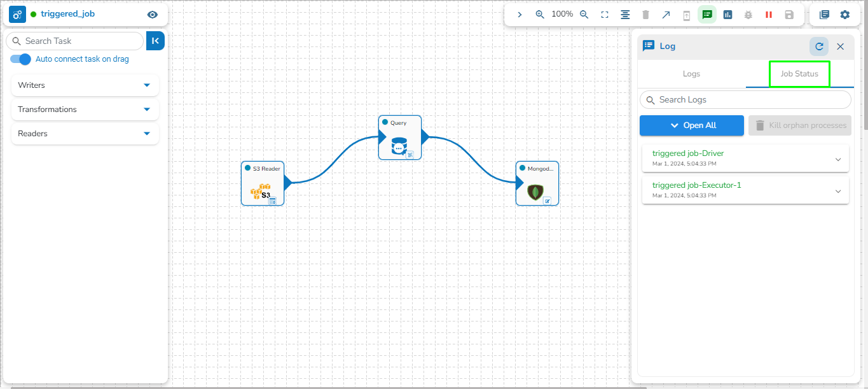Expand the triggered job-Executor-1 entry
The width and height of the screenshot is (868, 389).
pyautogui.click(x=838, y=191)
